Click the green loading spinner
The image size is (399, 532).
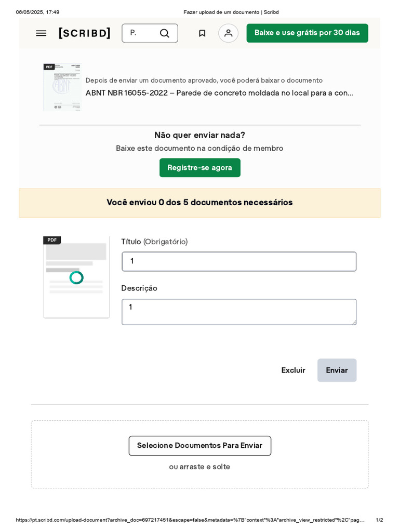point(76,277)
